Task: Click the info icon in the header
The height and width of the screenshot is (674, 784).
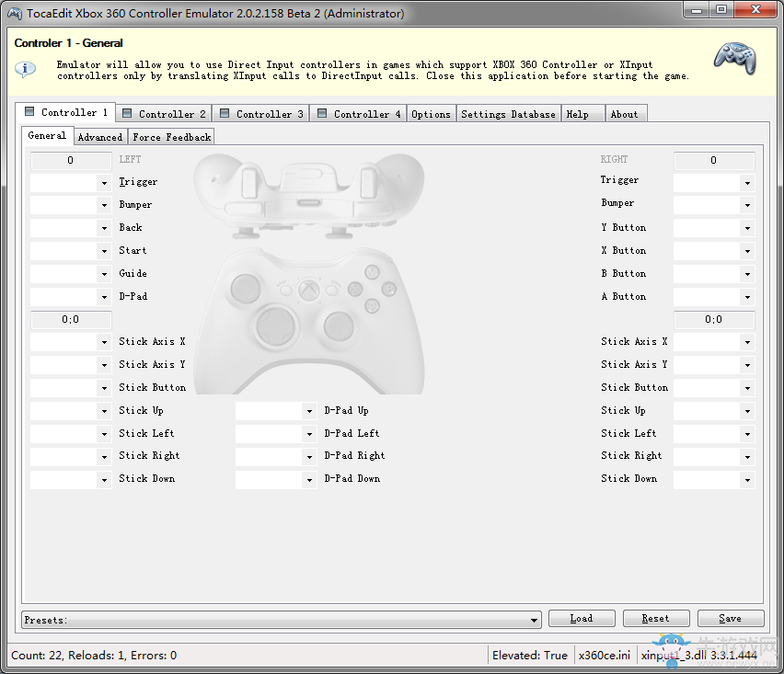Action: 25,69
